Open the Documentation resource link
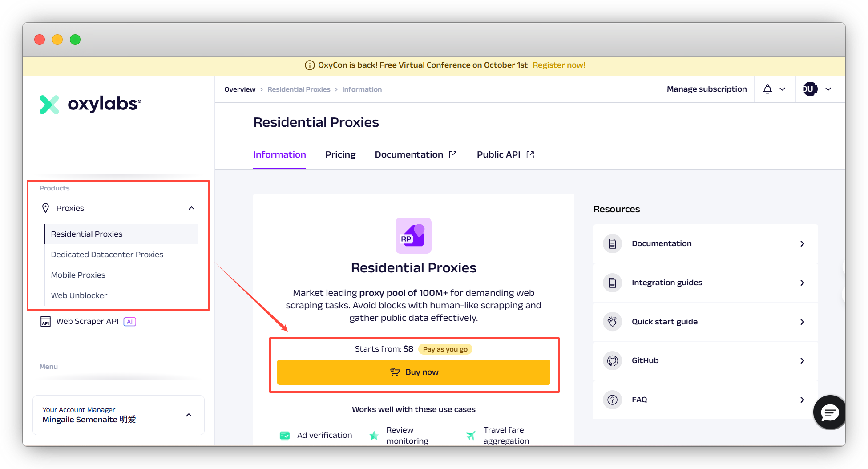 click(x=706, y=243)
